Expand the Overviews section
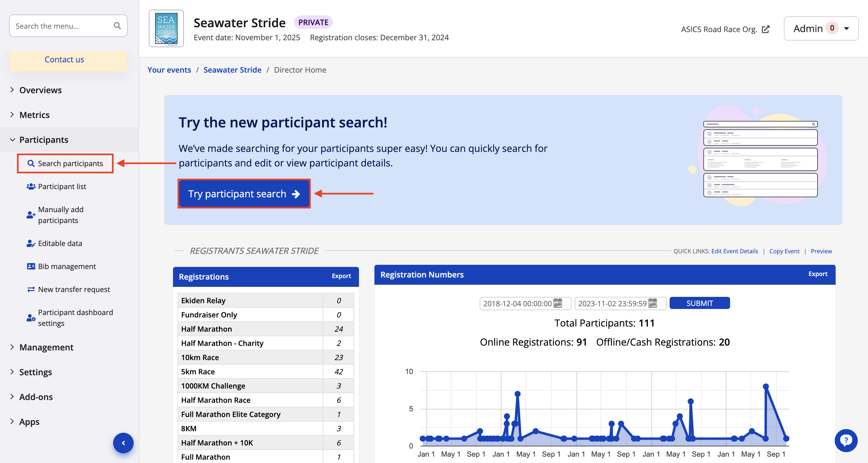This screenshot has height=463, width=868. tap(41, 90)
